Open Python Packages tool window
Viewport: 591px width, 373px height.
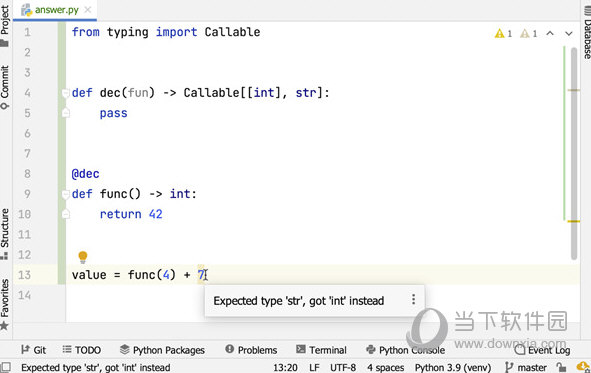[162, 350]
